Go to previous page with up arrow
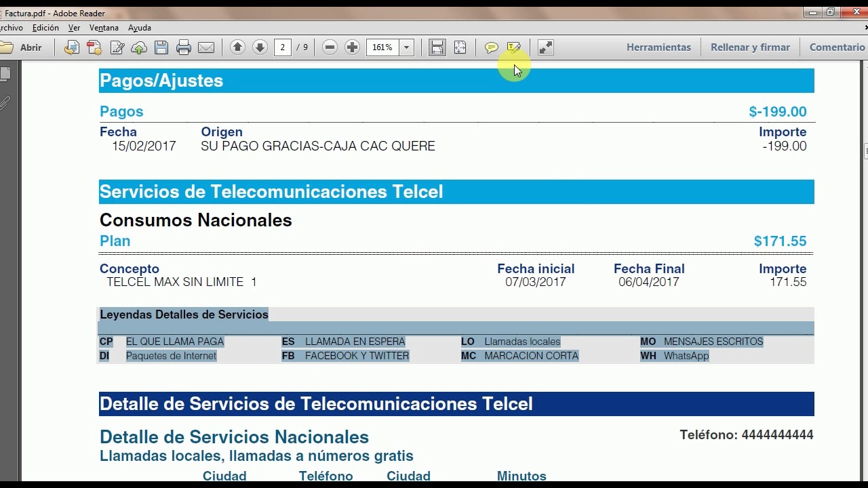 [x=237, y=47]
